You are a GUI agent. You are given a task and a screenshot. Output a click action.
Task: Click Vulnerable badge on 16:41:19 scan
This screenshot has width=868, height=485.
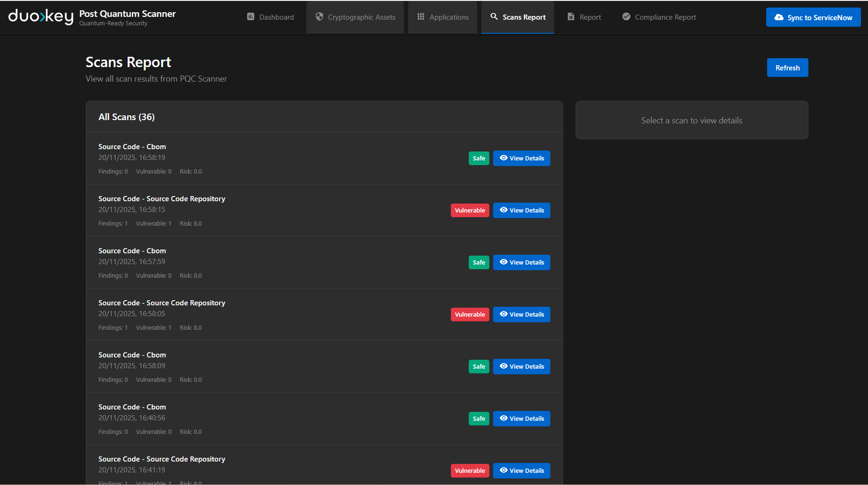[470, 470]
